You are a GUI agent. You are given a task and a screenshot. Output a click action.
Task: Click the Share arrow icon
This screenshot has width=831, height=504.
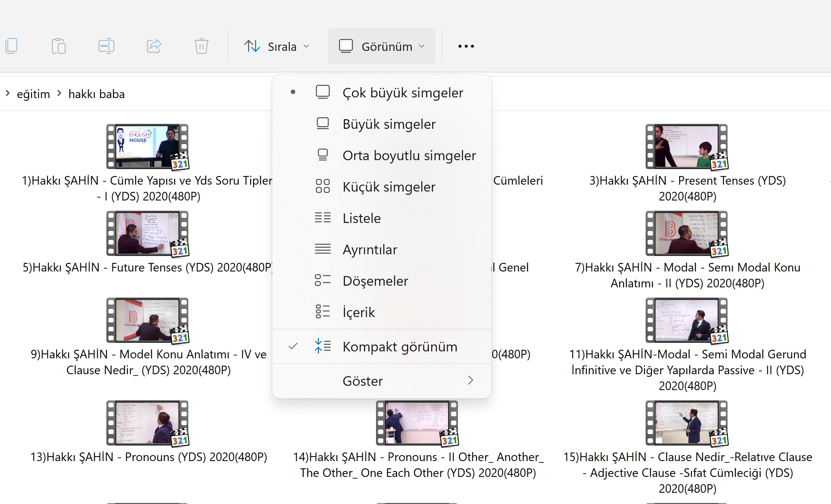154,46
